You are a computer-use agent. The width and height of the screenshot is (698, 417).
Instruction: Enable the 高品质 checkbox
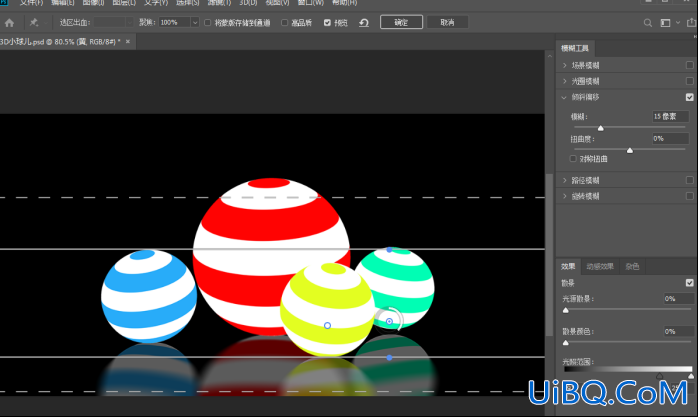point(284,23)
